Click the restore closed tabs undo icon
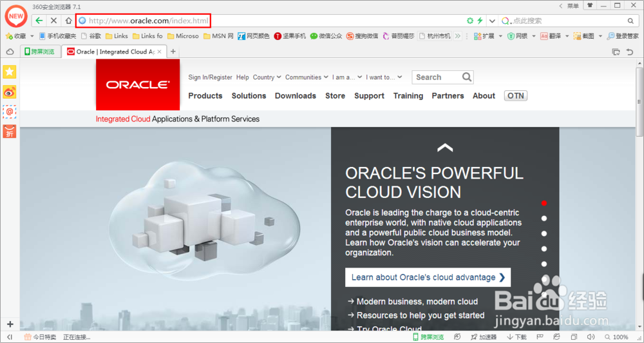The image size is (644, 343). click(629, 52)
